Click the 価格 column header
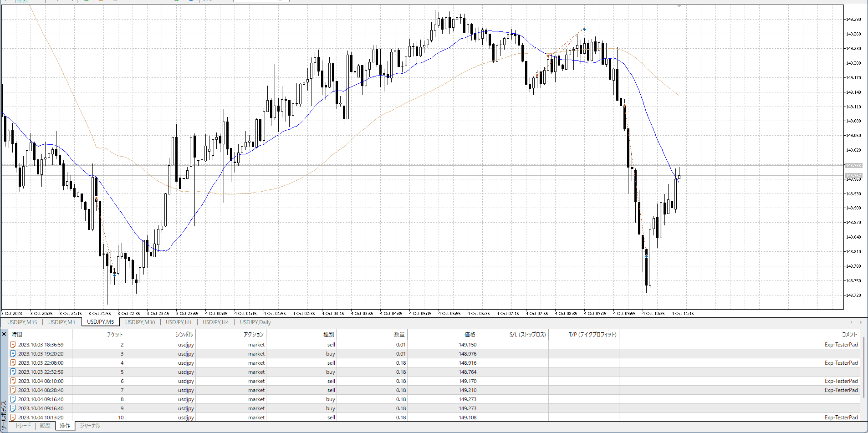Screen dimensions: 868x433 [470, 335]
